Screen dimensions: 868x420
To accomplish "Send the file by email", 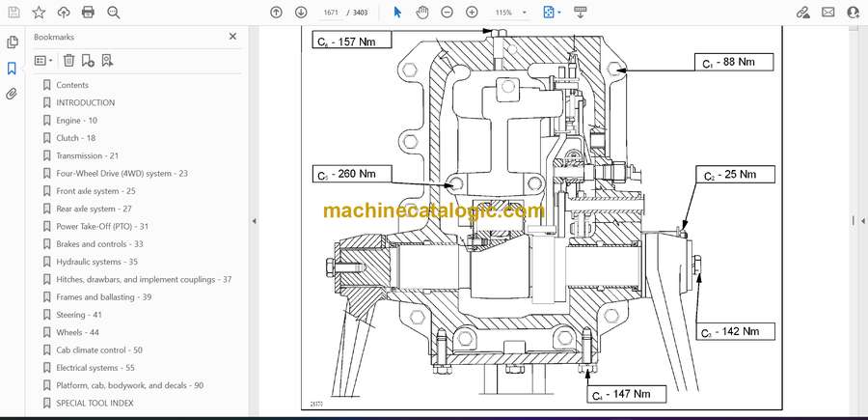I will coord(828,13).
